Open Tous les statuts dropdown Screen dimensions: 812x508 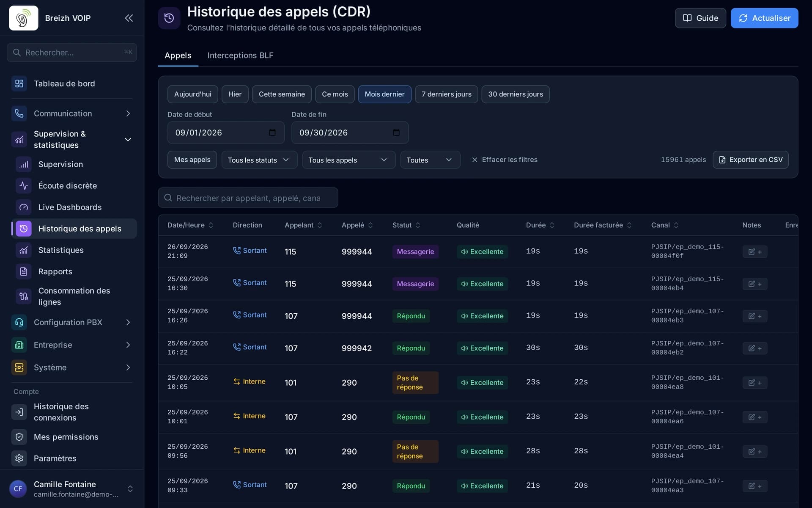pyautogui.click(x=259, y=160)
